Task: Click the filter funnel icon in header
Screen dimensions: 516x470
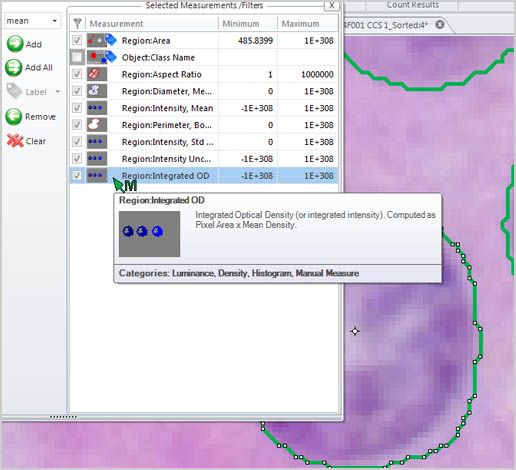Action: coord(77,23)
